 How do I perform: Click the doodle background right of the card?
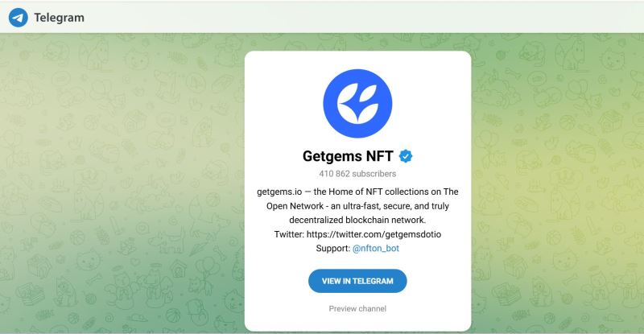555,185
